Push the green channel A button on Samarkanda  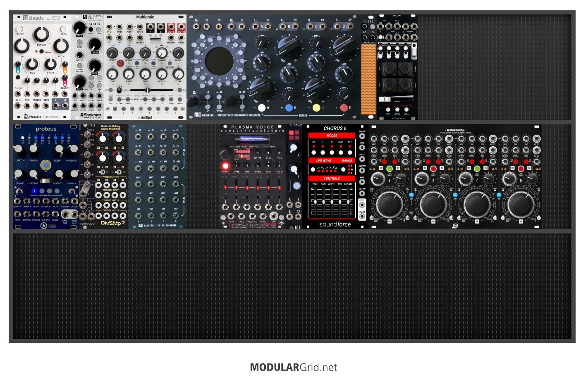(x=389, y=169)
